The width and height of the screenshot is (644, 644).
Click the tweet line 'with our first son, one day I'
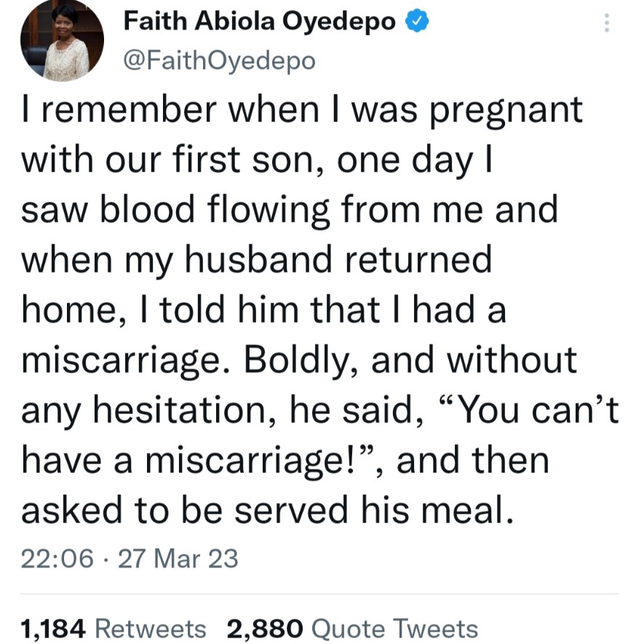[257, 159]
